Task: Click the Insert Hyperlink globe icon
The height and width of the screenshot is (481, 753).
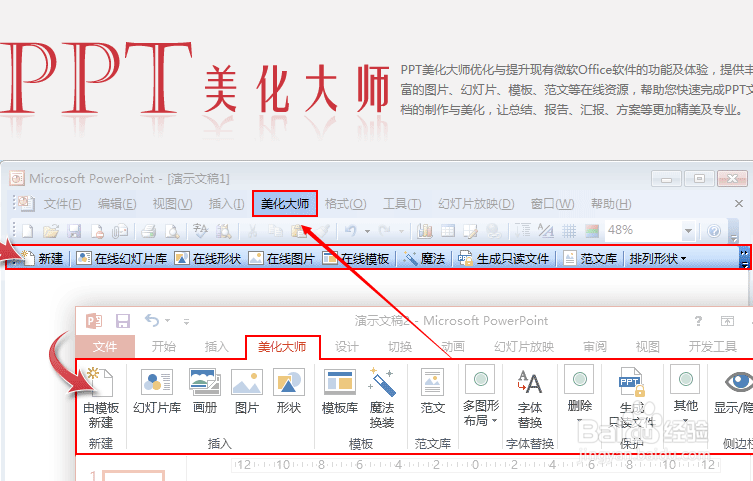Action: pos(494,231)
